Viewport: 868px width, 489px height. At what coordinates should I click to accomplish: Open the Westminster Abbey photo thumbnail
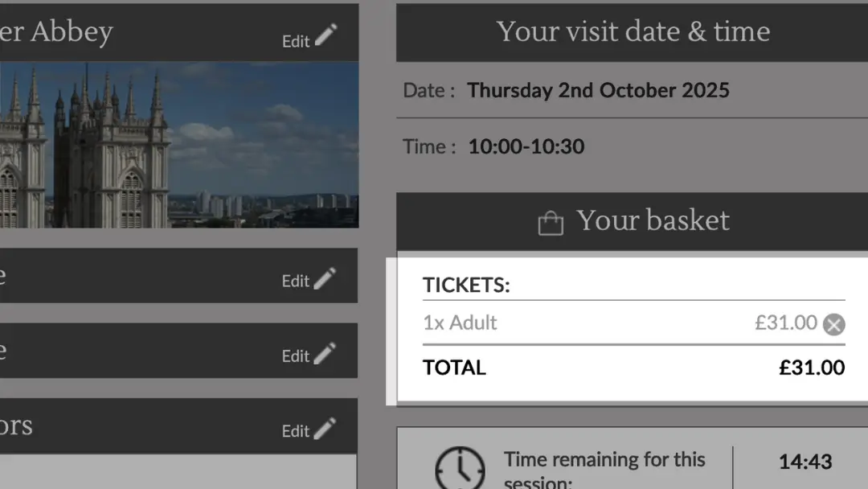178,145
